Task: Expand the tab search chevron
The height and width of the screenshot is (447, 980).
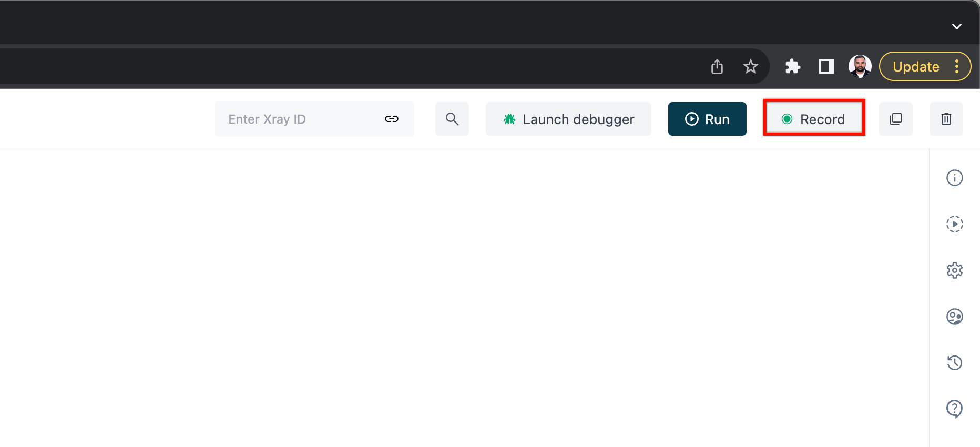Action: point(957,26)
